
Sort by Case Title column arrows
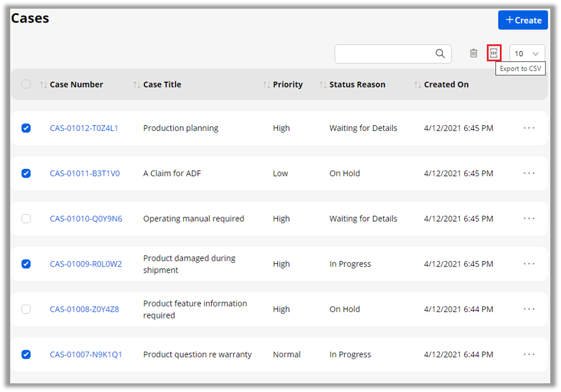(x=137, y=85)
